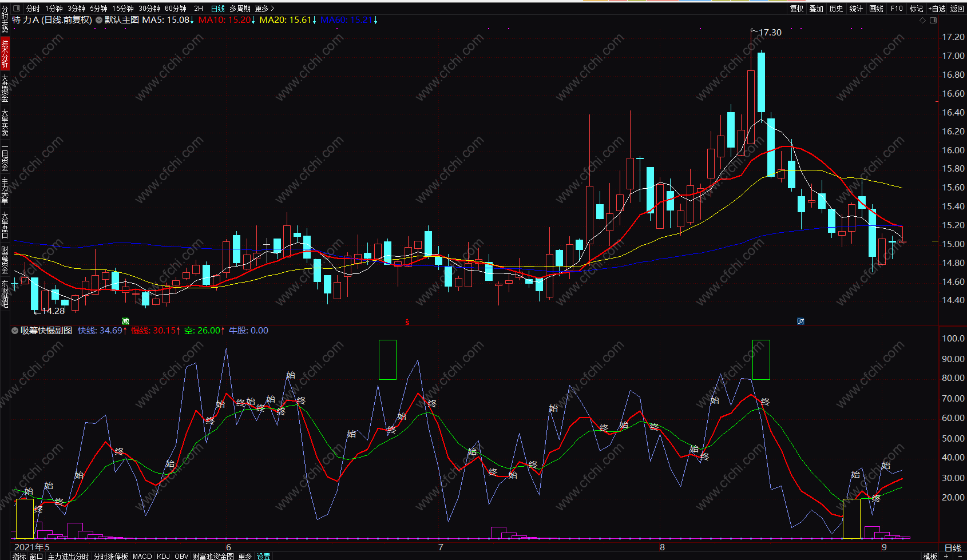Select the 3分钟 period
Viewport: 967px width, 560px height.
76,9
